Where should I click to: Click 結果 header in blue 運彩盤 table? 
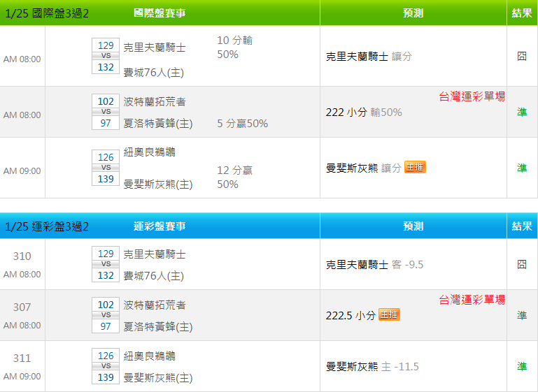522,226
